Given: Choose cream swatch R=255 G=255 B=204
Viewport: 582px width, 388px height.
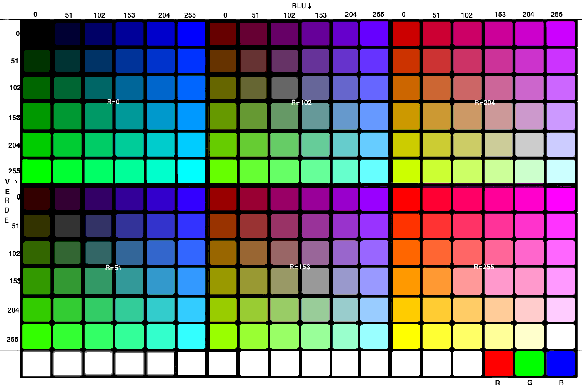Looking at the screenshot, I should tap(529, 336).
